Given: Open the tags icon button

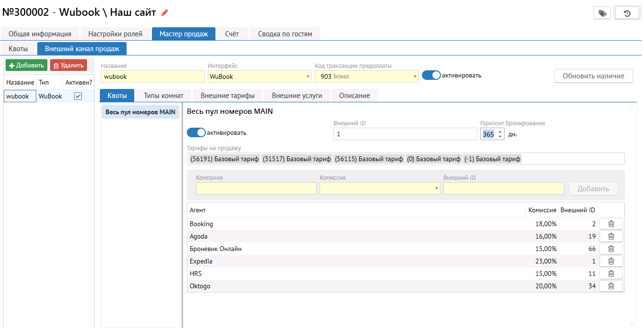Looking at the screenshot, I should (x=602, y=13).
